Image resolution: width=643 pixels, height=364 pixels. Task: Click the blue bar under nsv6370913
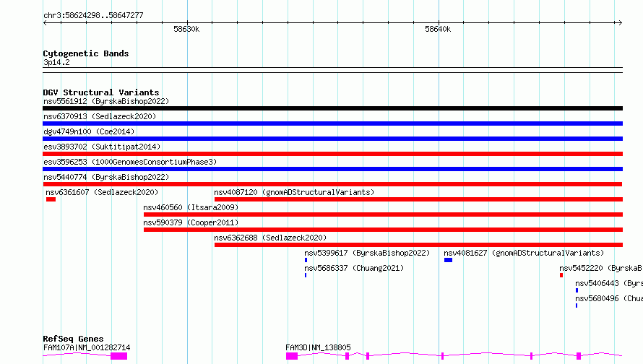[332, 123]
